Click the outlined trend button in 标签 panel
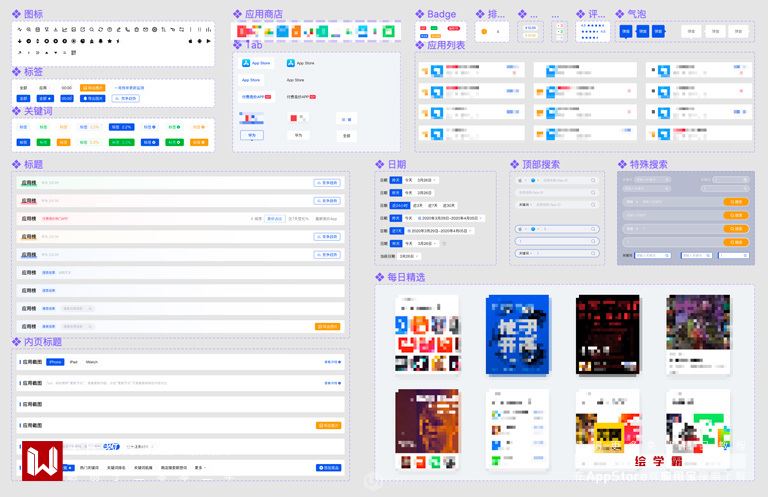Image resolution: width=768 pixels, height=497 pixels. tap(125, 98)
